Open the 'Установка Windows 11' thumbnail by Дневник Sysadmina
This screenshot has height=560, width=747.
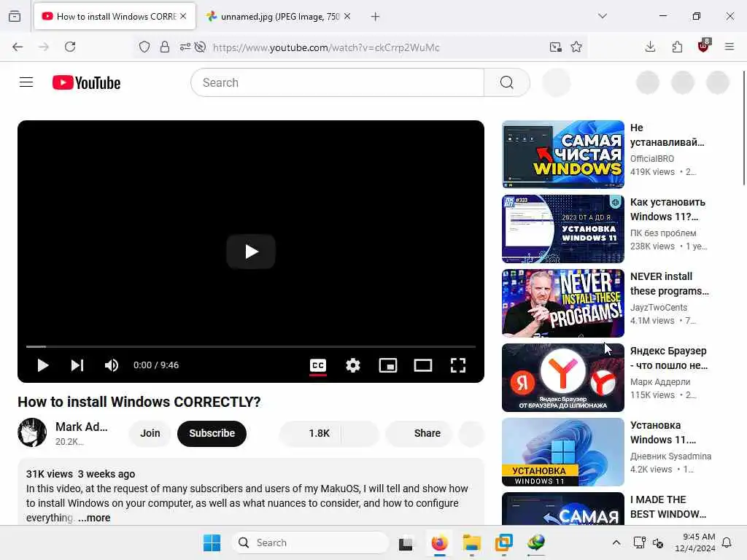point(563,452)
